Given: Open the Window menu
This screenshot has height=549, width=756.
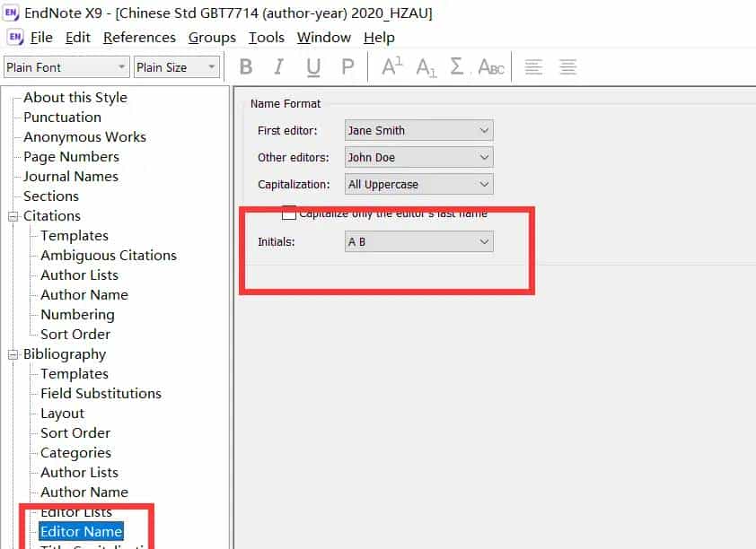Looking at the screenshot, I should [323, 37].
